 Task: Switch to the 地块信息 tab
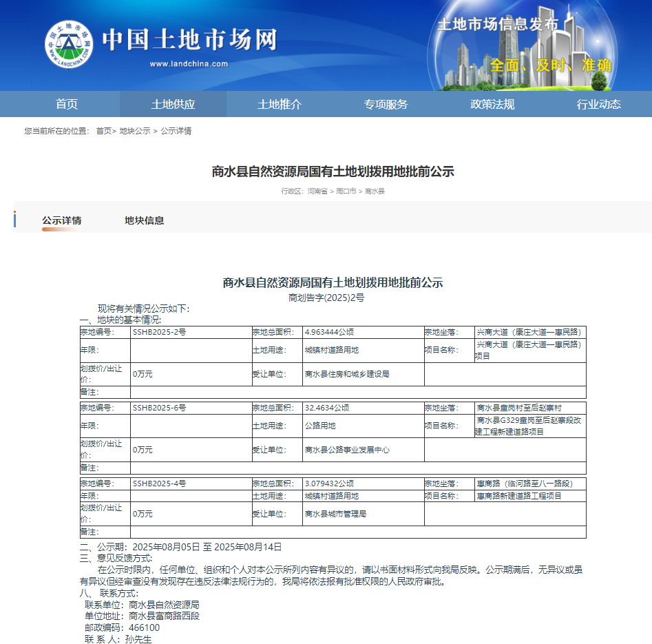click(x=144, y=220)
